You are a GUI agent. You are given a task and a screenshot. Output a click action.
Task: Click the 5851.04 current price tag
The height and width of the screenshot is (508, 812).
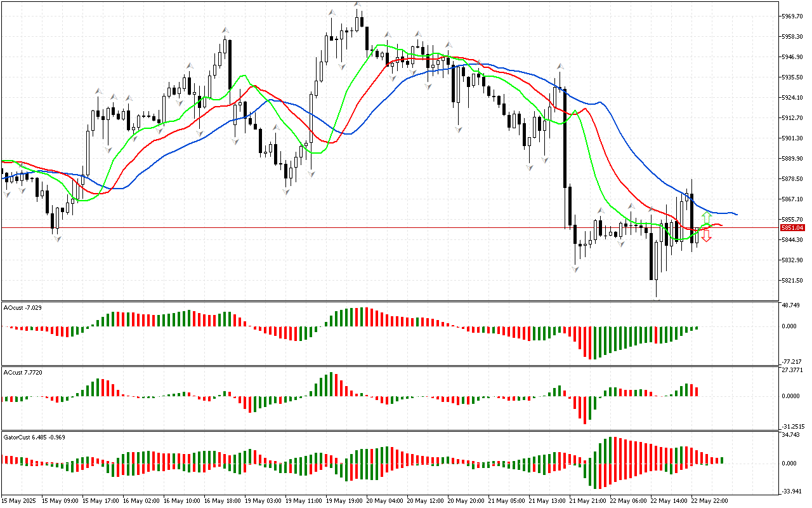(792, 227)
